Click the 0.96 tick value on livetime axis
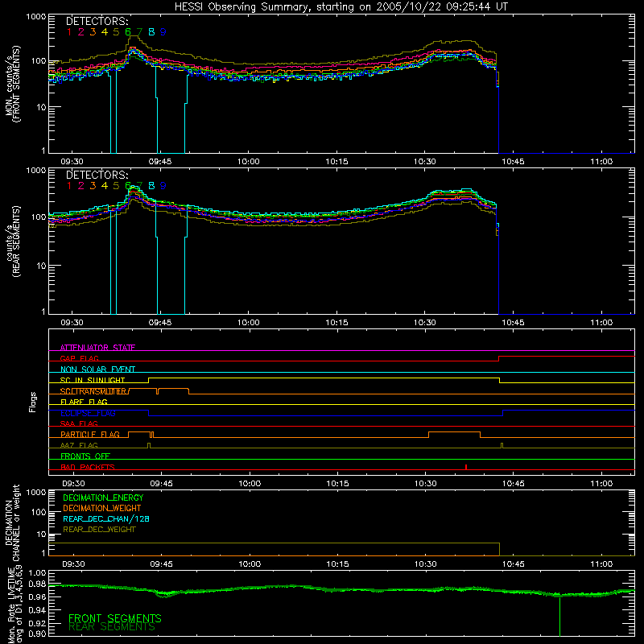 (x=37, y=597)
